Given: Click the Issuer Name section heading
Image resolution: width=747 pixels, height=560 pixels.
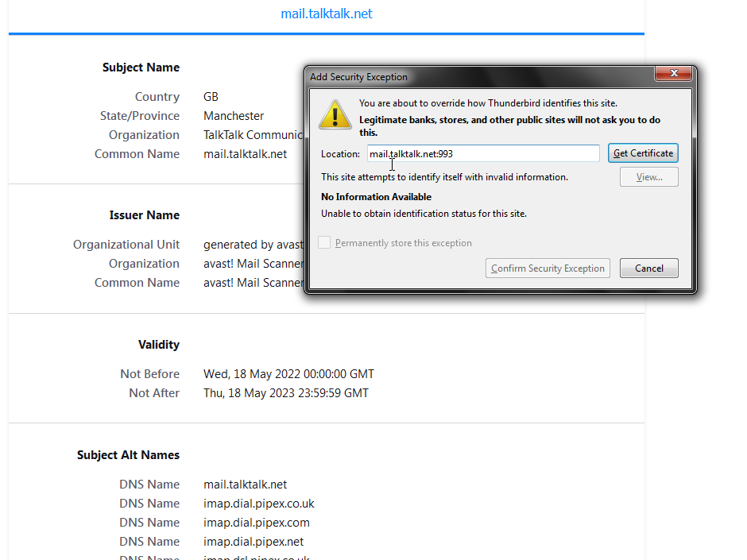Looking at the screenshot, I should [x=145, y=215].
